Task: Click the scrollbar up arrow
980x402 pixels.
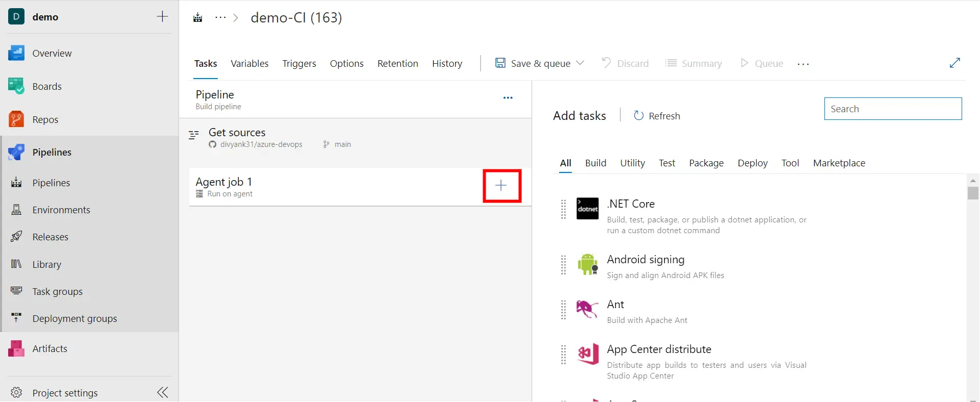Action: [973, 181]
